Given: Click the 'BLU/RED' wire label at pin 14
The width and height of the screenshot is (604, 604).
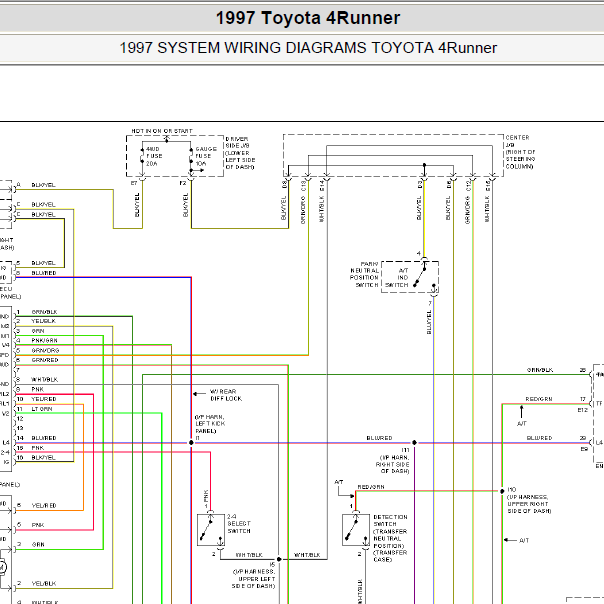Looking at the screenshot, I should (x=44, y=438).
